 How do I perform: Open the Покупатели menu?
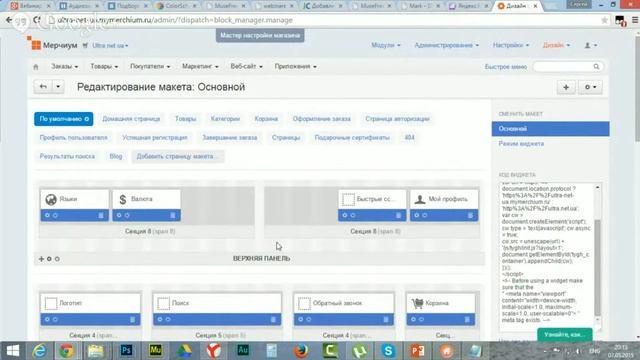pos(150,66)
